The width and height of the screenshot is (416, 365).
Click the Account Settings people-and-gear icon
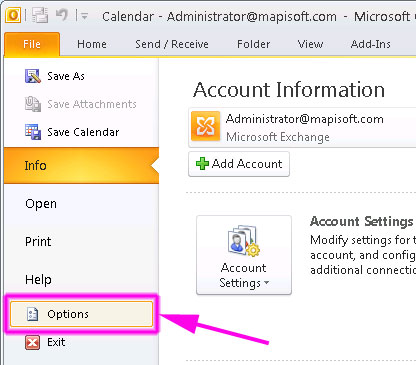point(244,241)
